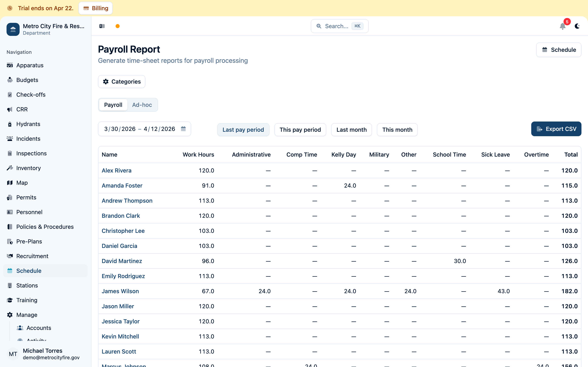Click the Export CSV button

[x=556, y=129]
